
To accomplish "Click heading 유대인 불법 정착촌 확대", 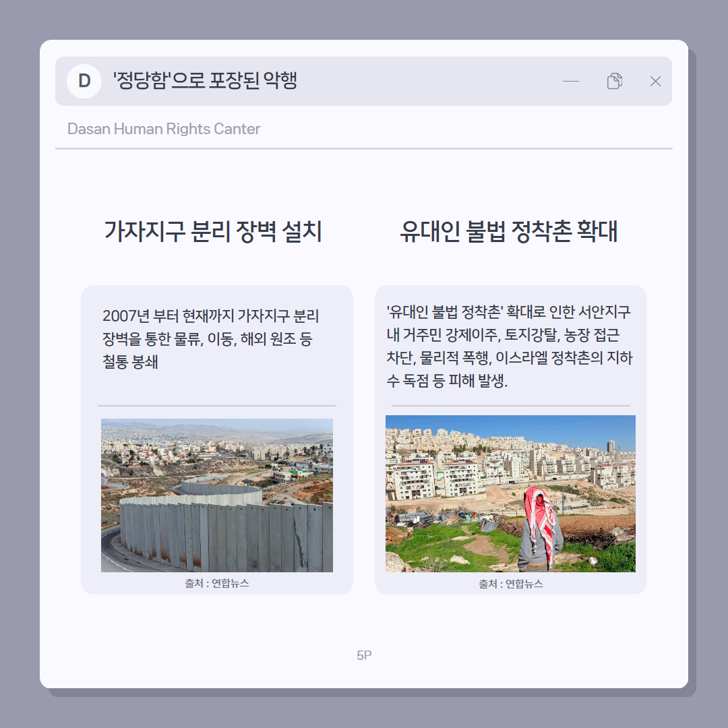I will point(508,231).
